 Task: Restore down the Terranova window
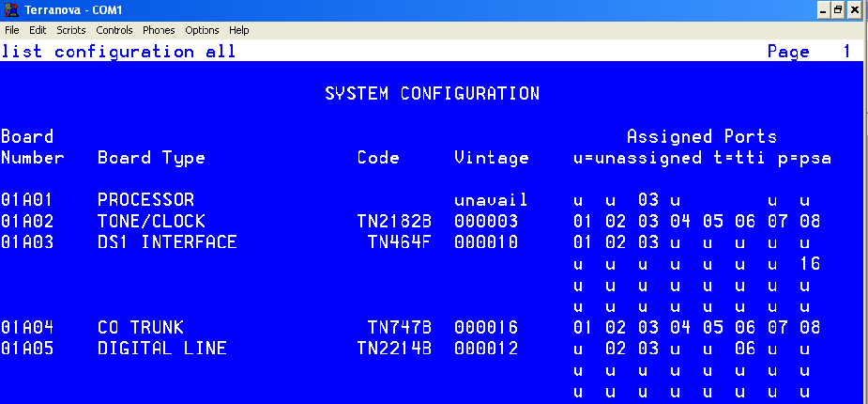pos(841,9)
